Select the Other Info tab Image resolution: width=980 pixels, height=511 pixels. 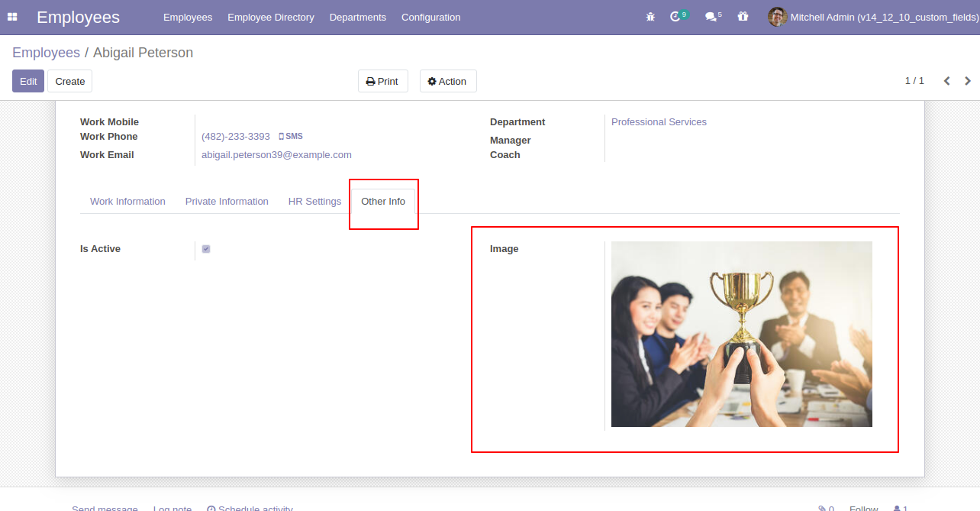tap(383, 202)
